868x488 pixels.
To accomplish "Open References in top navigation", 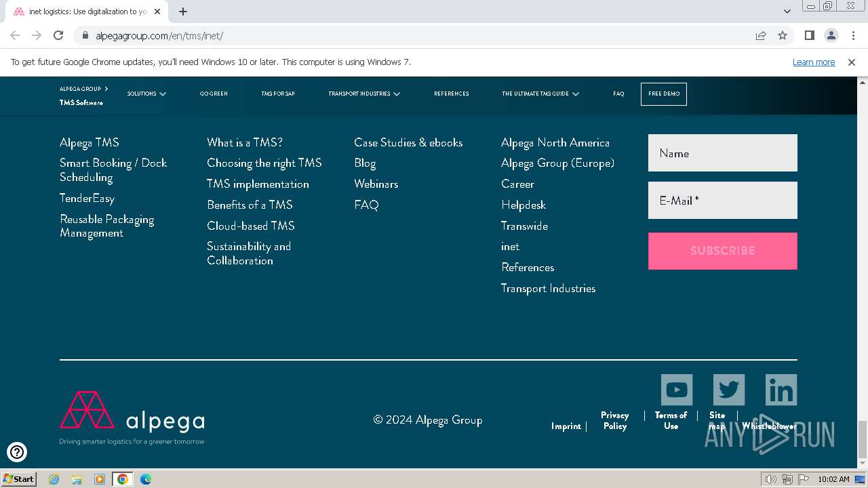I will point(452,94).
